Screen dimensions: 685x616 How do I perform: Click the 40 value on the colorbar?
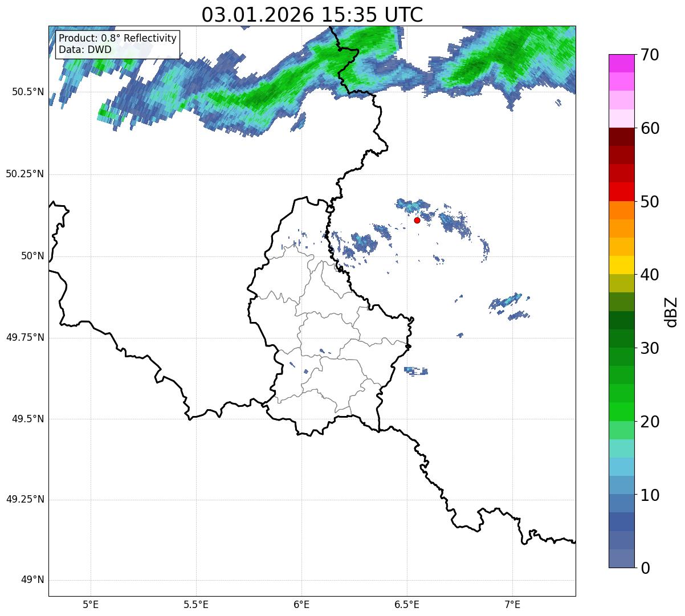[650, 275]
